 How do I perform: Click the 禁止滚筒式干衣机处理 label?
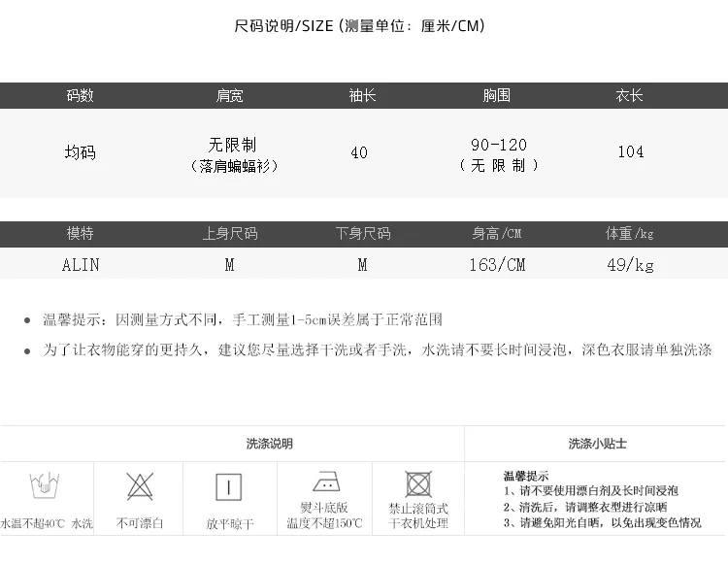click(418, 515)
